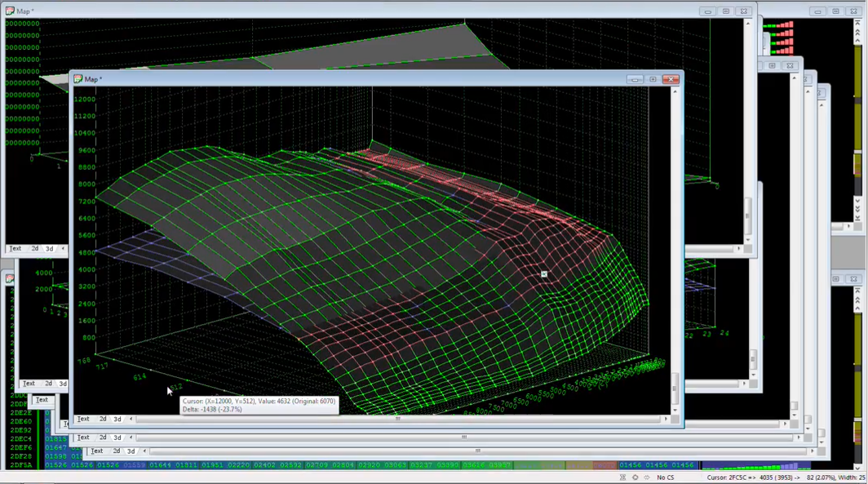Click double-up page arrow in right navigator
868x484 pixels.
[857, 33]
